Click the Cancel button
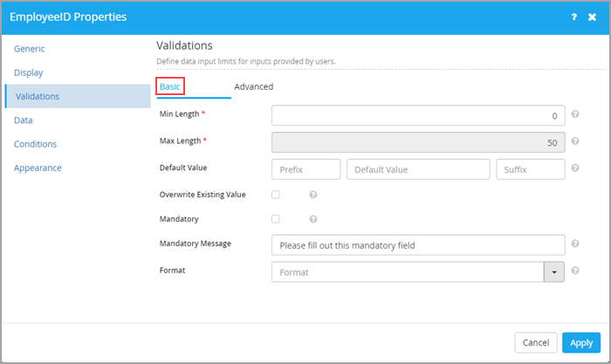This screenshot has width=611, height=364. tap(536, 342)
